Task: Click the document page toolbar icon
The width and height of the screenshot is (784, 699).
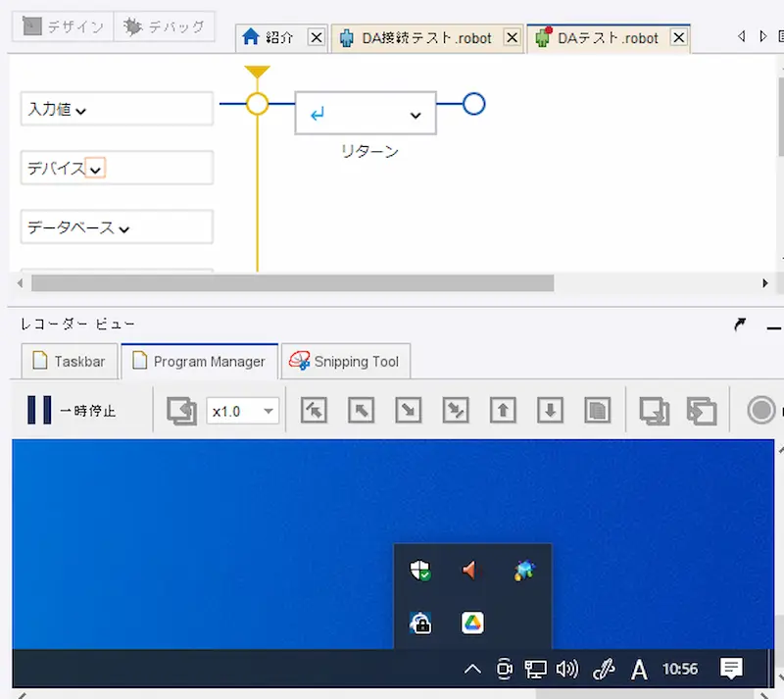Action: pos(597,411)
